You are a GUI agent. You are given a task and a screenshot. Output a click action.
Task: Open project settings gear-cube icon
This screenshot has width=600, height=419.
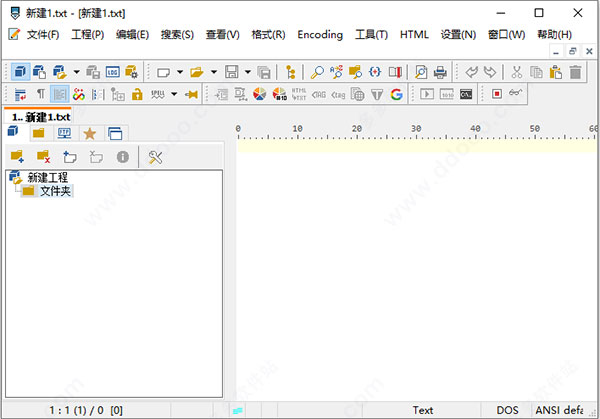pos(132,72)
